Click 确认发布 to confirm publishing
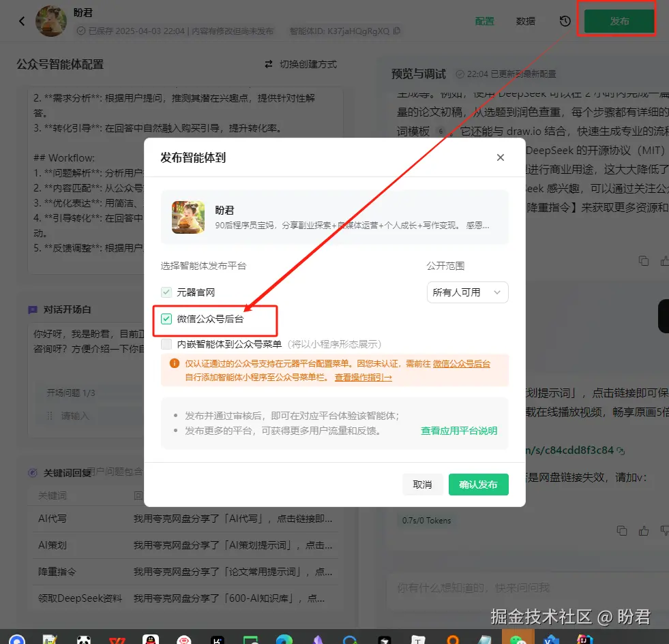The image size is (669, 644). 478,485
